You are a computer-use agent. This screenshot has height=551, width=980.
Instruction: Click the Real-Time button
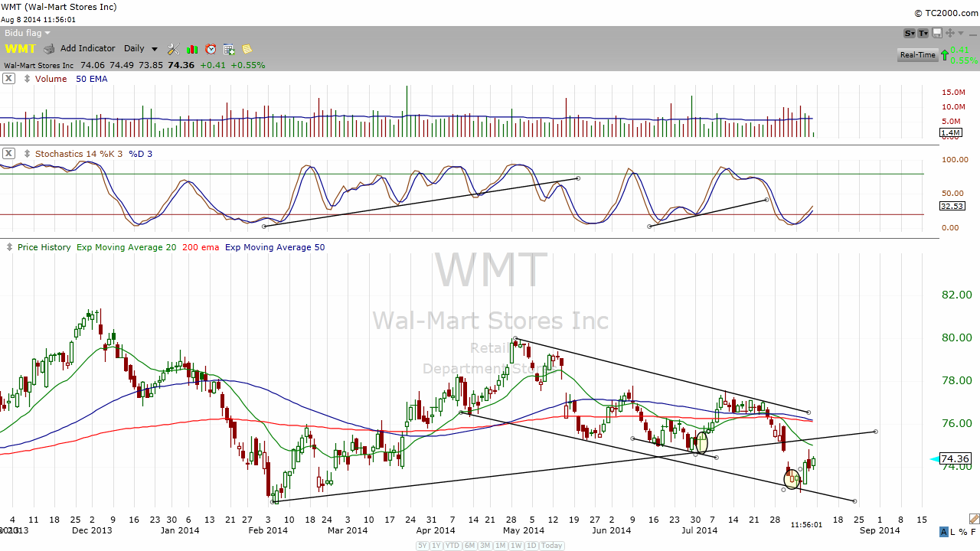(x=917, y=55)
